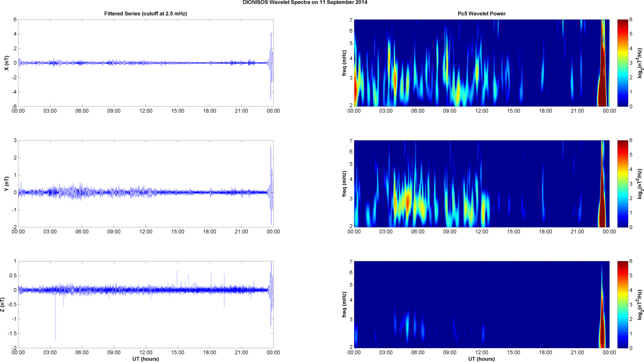The image size is (644, 362).
Task: Click the 'Y (nT)' axis label
Action: [7, 184]
